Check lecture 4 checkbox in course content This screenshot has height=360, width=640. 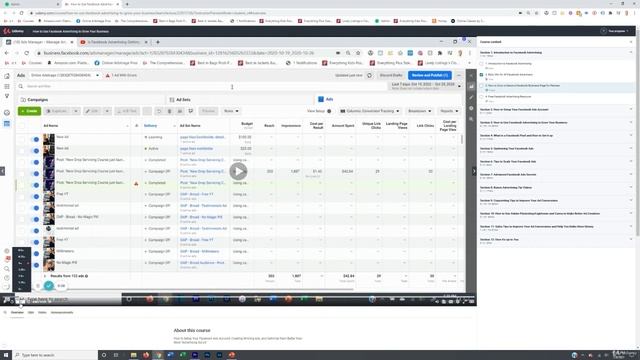tap(481, 97)
